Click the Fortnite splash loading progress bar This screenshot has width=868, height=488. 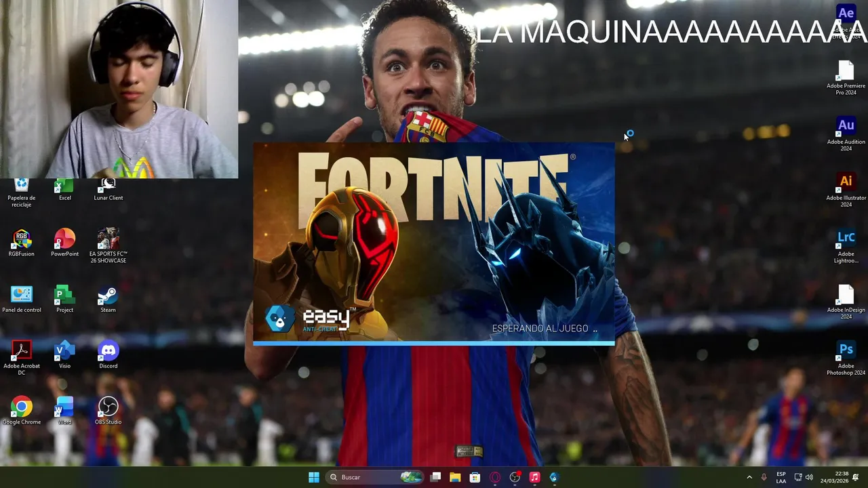[x=434, y=344]
